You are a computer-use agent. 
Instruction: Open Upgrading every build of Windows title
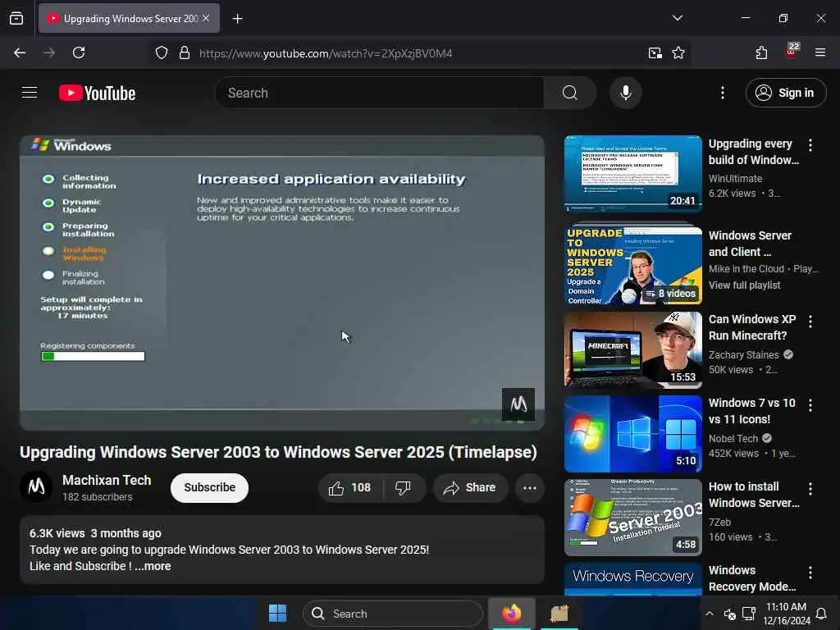754,152
